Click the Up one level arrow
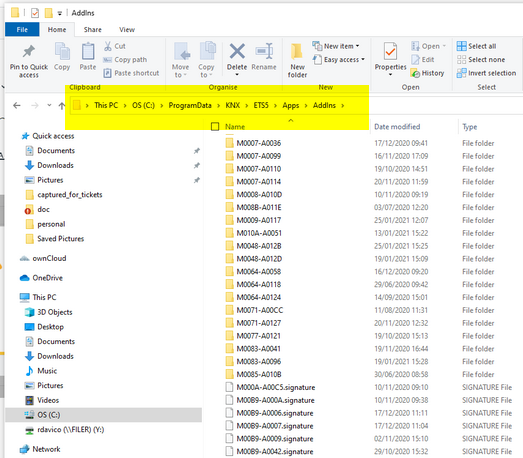The image size is (523, 458). pos(61,106)
